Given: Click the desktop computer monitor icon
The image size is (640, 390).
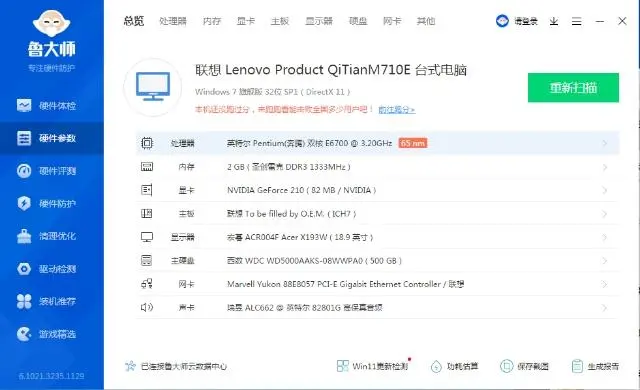Looking at the screenshot, I should (153, 86).
